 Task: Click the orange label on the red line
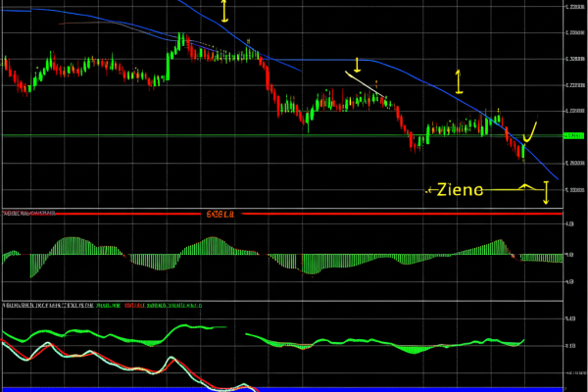(x=220, y=213)
